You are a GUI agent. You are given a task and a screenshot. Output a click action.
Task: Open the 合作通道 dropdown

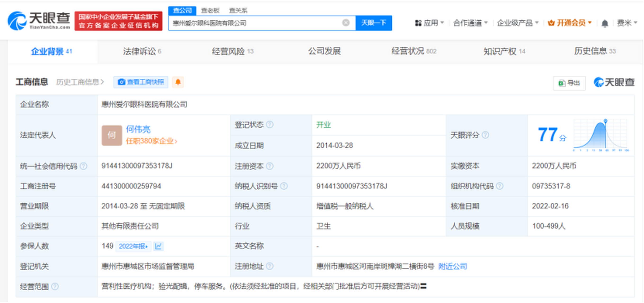(470, 23)
